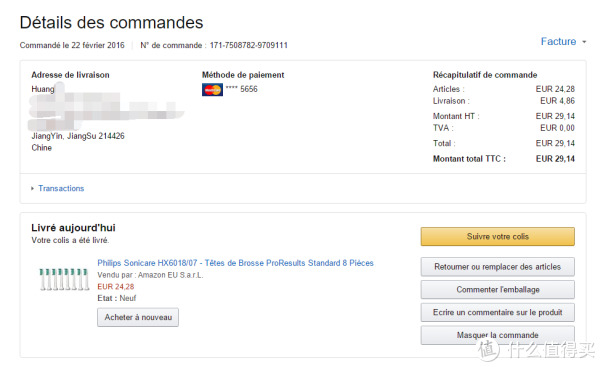Click Ecrire un commentaire sur le produit
The image size is (600, 367).
(x=497, y=312)
